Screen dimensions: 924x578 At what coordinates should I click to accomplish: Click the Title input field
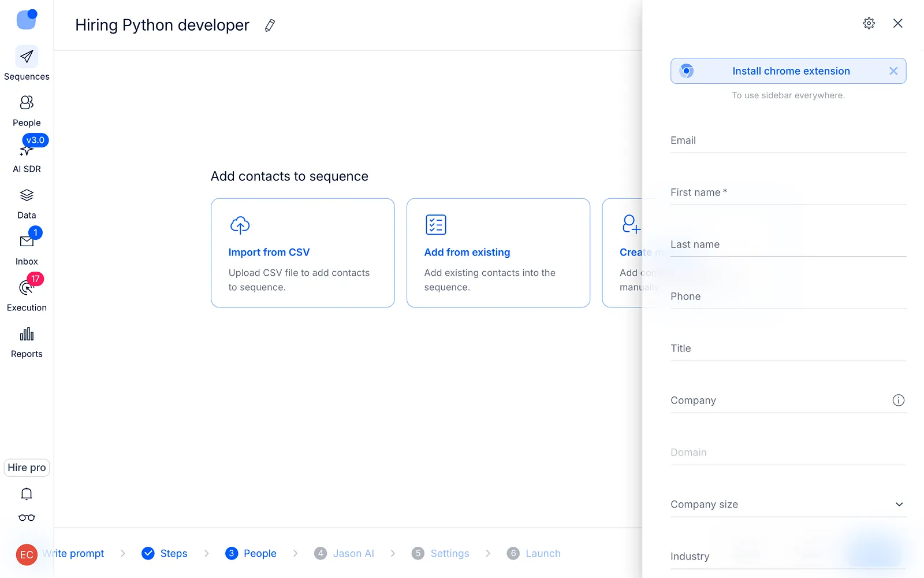(788, 349)
